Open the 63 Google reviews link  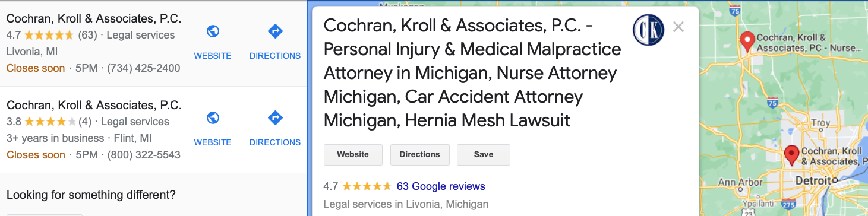coord(441,186)
